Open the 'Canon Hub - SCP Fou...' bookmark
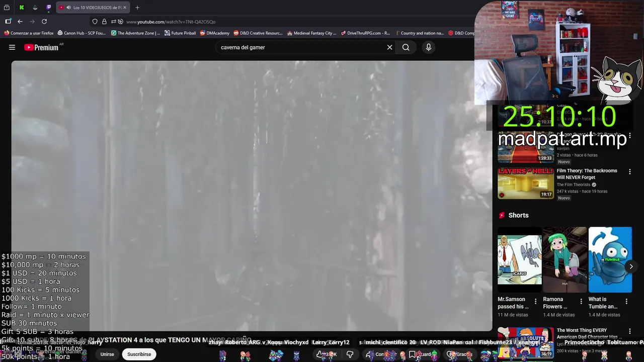 (x=82, y=33)
